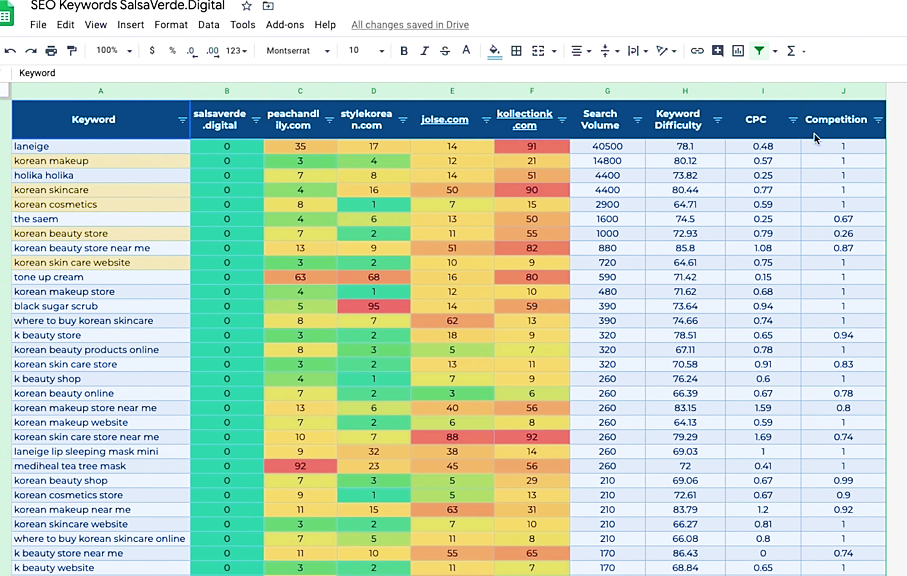907x576 pixels.
Task: Toggle strikethrough formatting
Action: [x=445, y=51]
